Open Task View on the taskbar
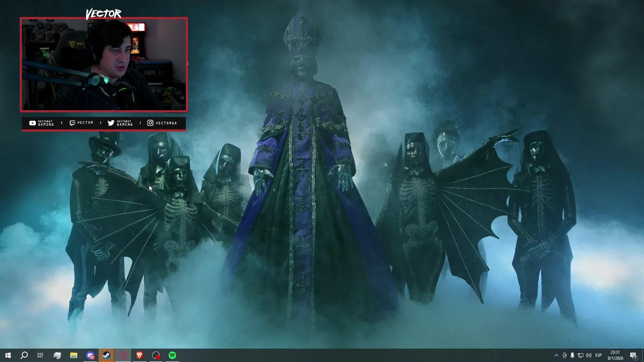644x362 pixels. [40, 355]
